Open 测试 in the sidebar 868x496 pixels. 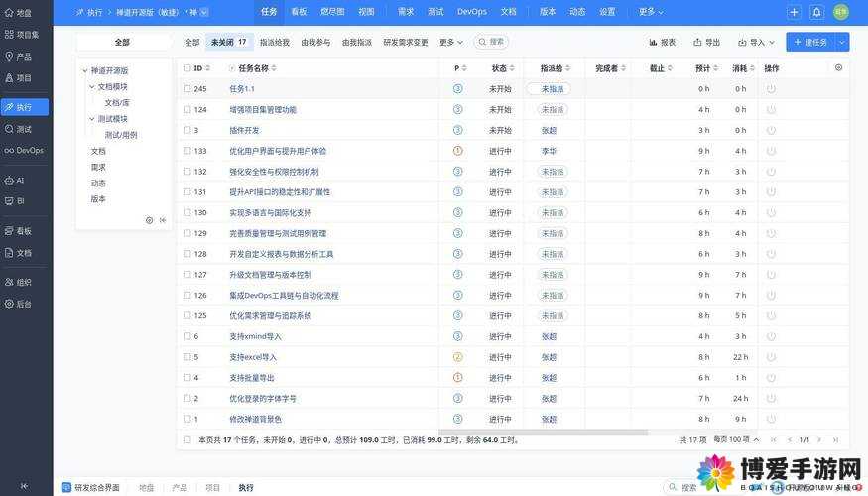(18, 129)
